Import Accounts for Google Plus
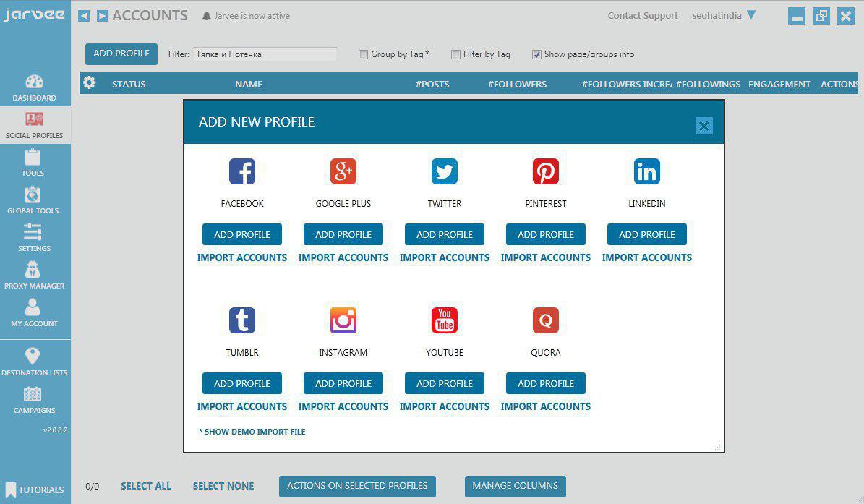 pos(343,257)
